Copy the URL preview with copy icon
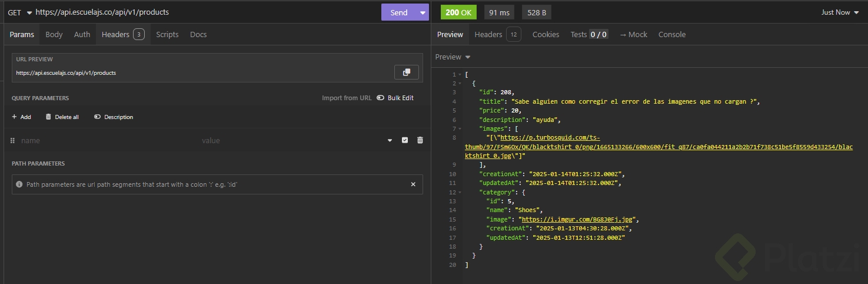Image resolution: width=868 pixels, height=284 pixels. click(406, 72)
